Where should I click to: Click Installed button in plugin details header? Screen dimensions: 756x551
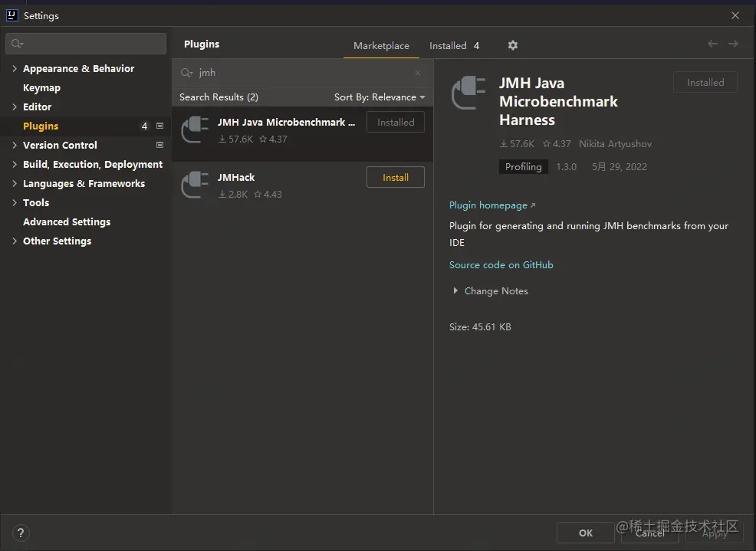705,83
